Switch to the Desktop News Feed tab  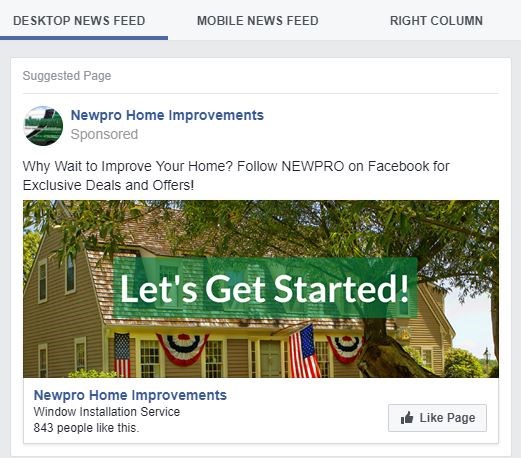click(x=79, y=21)
